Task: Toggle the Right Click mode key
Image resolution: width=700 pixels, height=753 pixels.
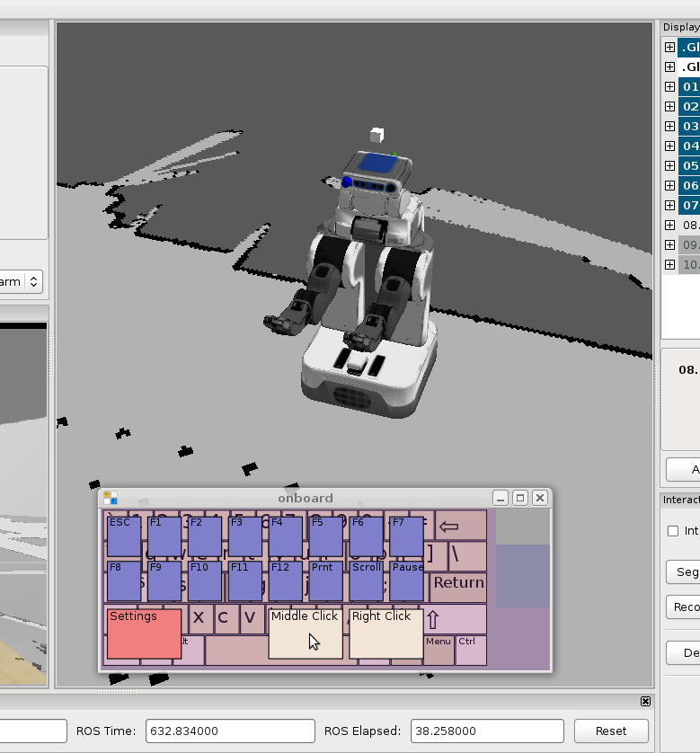Action: click(x=385, y=633)
